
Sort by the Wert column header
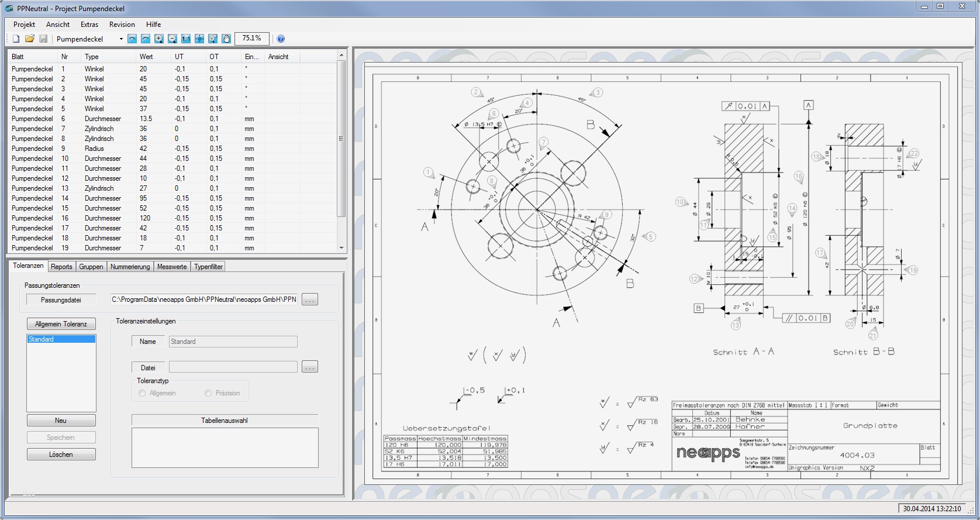tap(154, 57)
